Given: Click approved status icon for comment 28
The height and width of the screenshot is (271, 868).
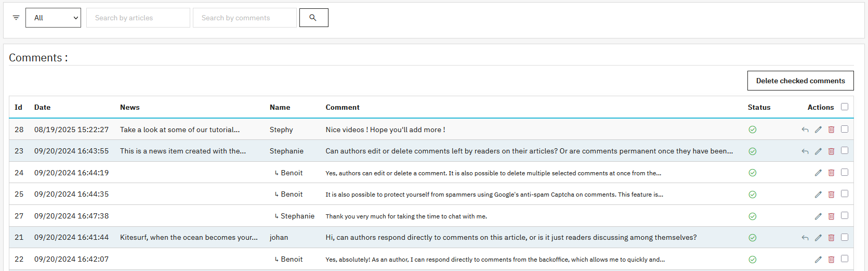Looking at the screenshot, I should pyautogui.click(x=752, y=130).
